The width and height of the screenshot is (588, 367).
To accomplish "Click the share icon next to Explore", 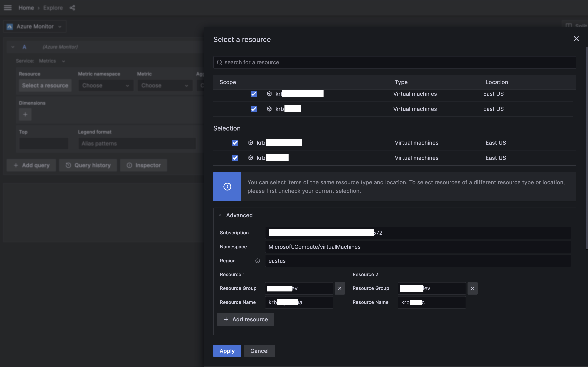I will tap(72, 8).
